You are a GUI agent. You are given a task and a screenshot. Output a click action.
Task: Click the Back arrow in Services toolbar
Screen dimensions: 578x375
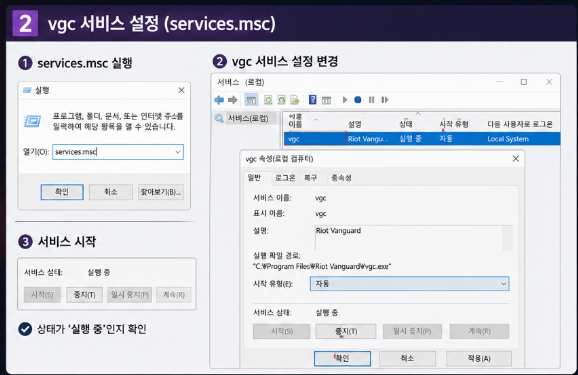[219, 100]
